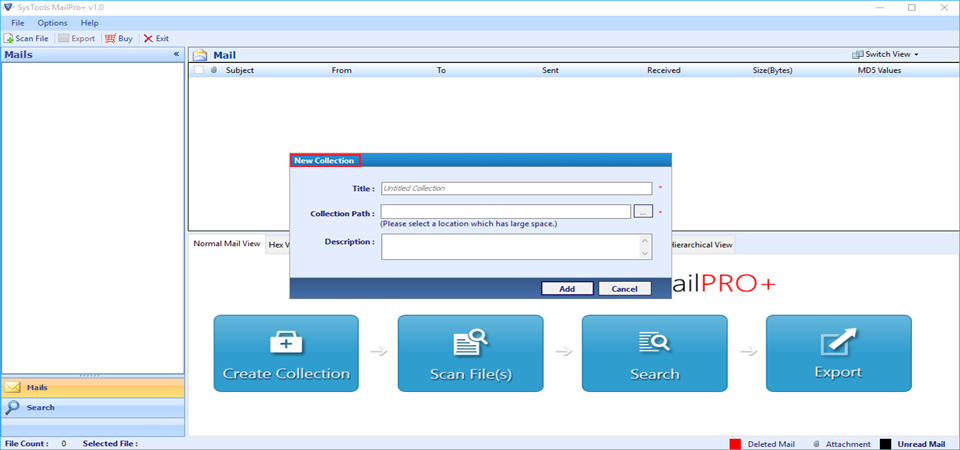Click the attachment column icon in the mail list header
960x450 pixels.
(214, 70)
